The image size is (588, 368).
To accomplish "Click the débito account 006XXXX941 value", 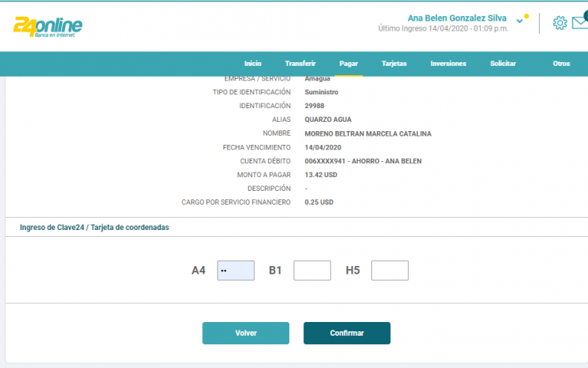I will pos(363,161).
